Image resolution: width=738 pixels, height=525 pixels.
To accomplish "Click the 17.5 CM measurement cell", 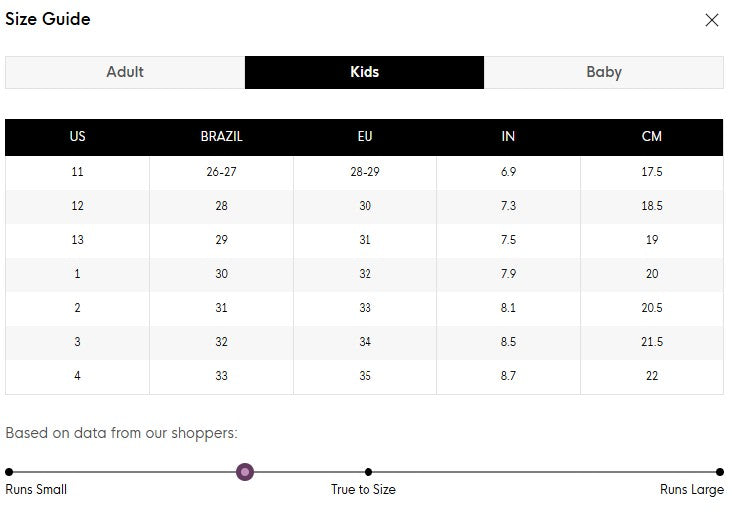I will tap(651, 172).
